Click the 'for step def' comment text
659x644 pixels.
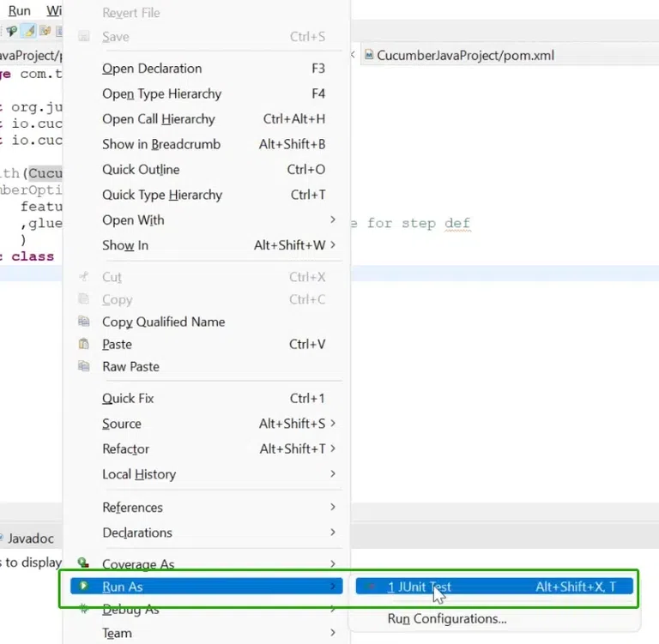(x=419, y=223)
